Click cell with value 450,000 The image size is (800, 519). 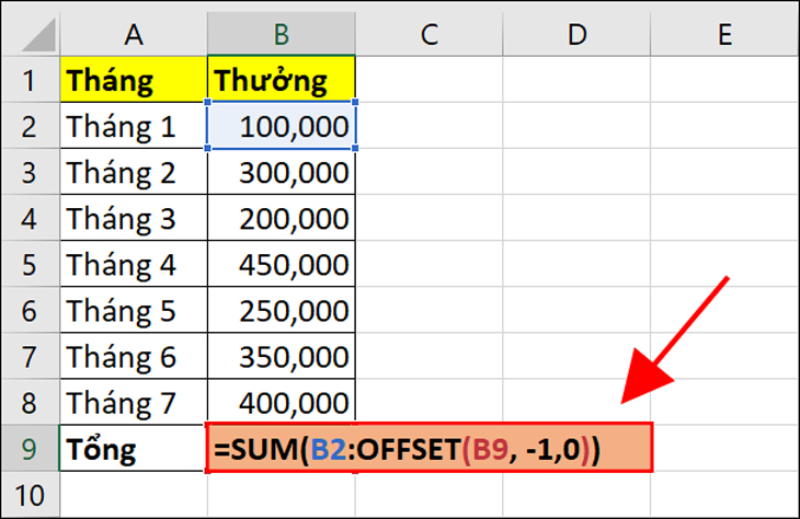[281, 265]
